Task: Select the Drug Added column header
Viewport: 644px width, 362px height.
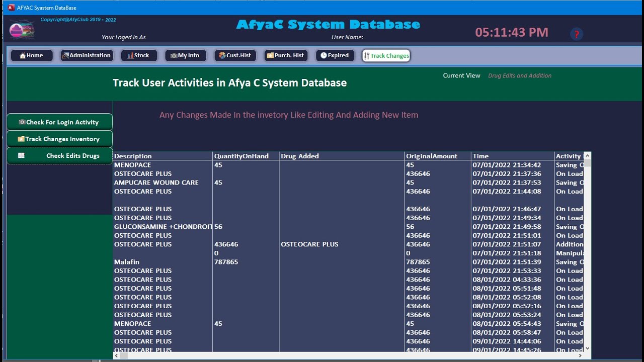Action: click(x=342, y=156)
